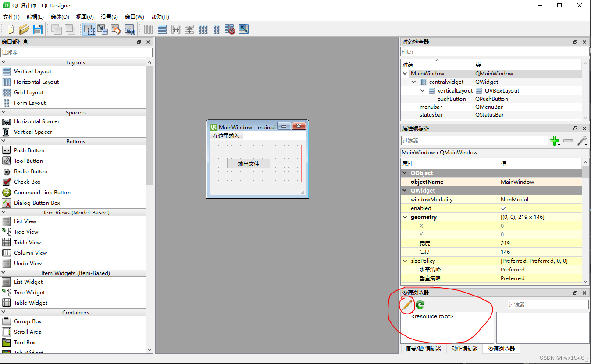
Task: Open the 视图(V) menu
Action: 85,17
